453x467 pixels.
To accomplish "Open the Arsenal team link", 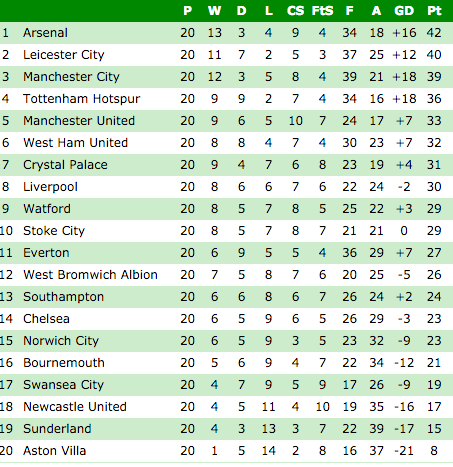I will click(45, 33).
